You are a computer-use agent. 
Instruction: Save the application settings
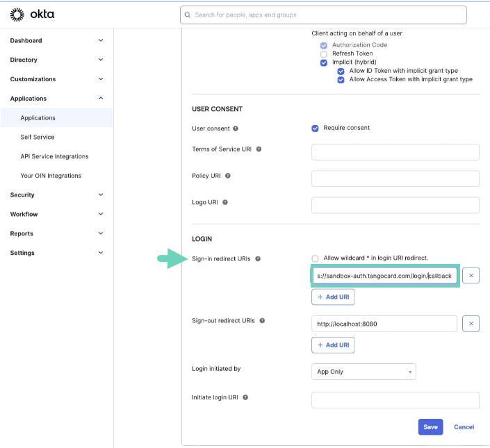click(x=431, y=426)
